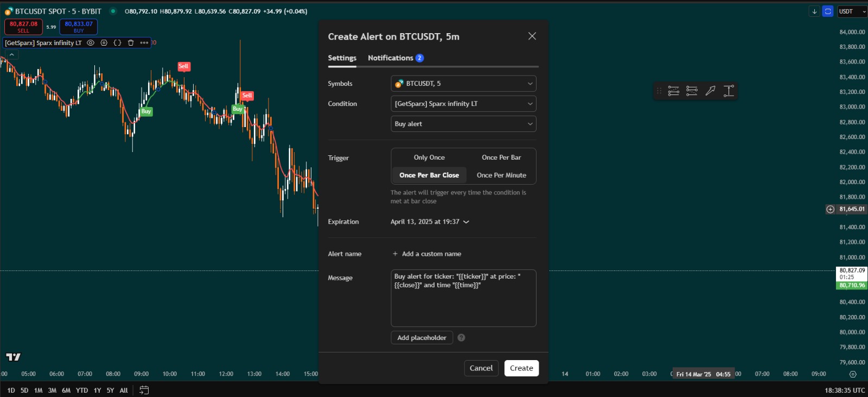Toggle the blue auto-fit scale icon
Screen dimensions: 868x397
pyautogui.click(x=828, y=11)
